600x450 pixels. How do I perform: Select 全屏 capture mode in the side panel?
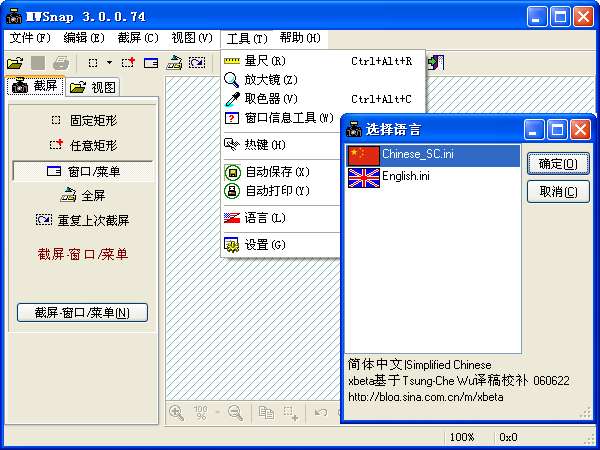click(x=83, y=196)
